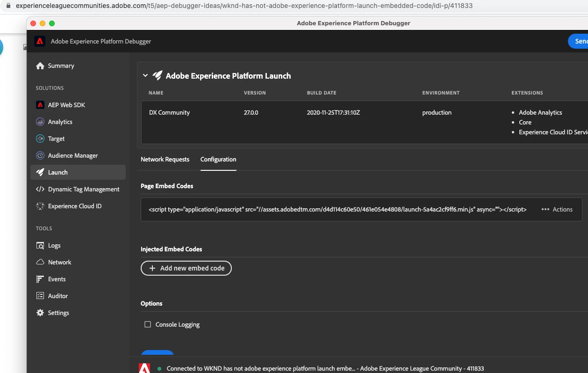Image resolution: width=588 pixels, height=373 pixels.
Task: Click the Adobe logo in the debugger header
Action: coord(40,41)
